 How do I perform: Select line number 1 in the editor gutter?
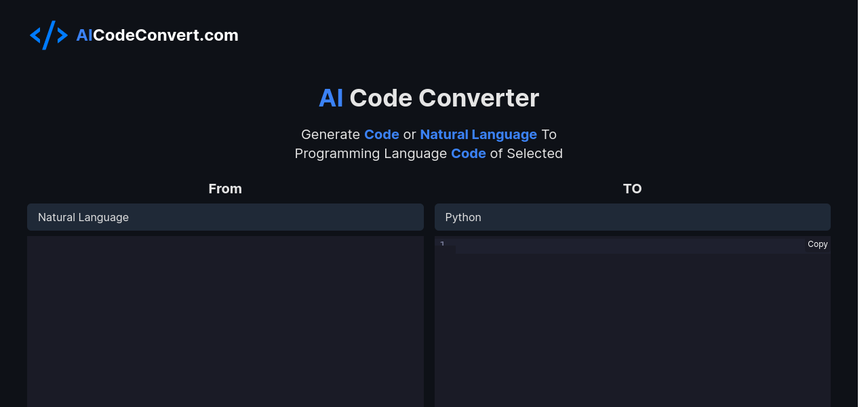(442, 244)
